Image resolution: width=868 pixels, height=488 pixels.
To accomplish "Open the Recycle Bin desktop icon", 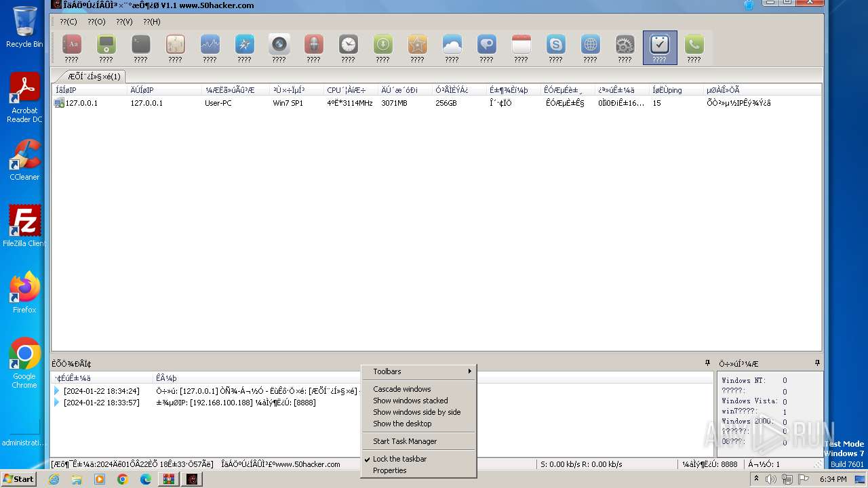I will tap(24, 27).
